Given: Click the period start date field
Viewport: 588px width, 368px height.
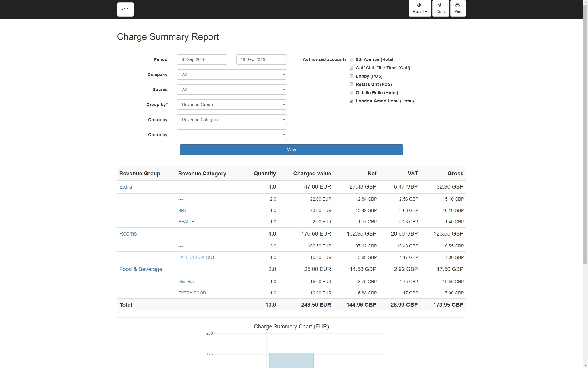Looking at the screenshot, I should 202,59.
